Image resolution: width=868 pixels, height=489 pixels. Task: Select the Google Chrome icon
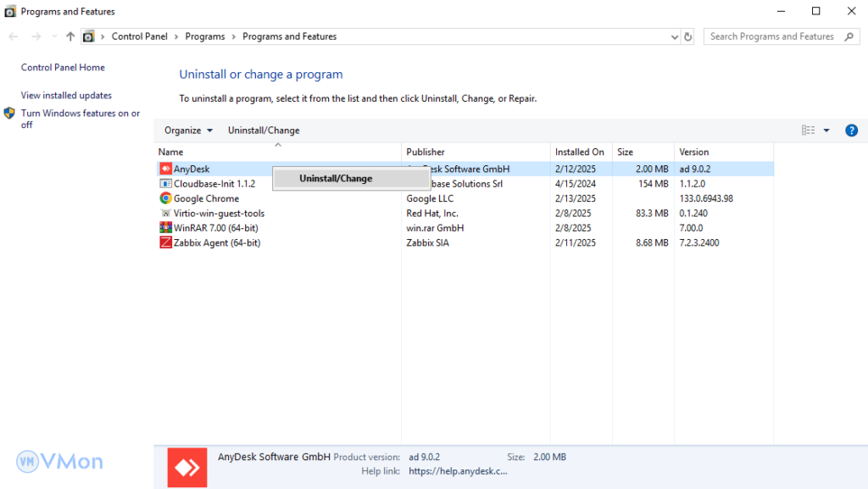166,198
